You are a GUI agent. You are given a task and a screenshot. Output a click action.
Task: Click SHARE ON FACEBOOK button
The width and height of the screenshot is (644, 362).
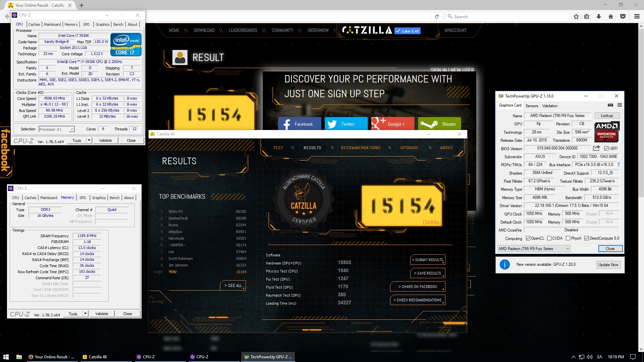[418, 287]
